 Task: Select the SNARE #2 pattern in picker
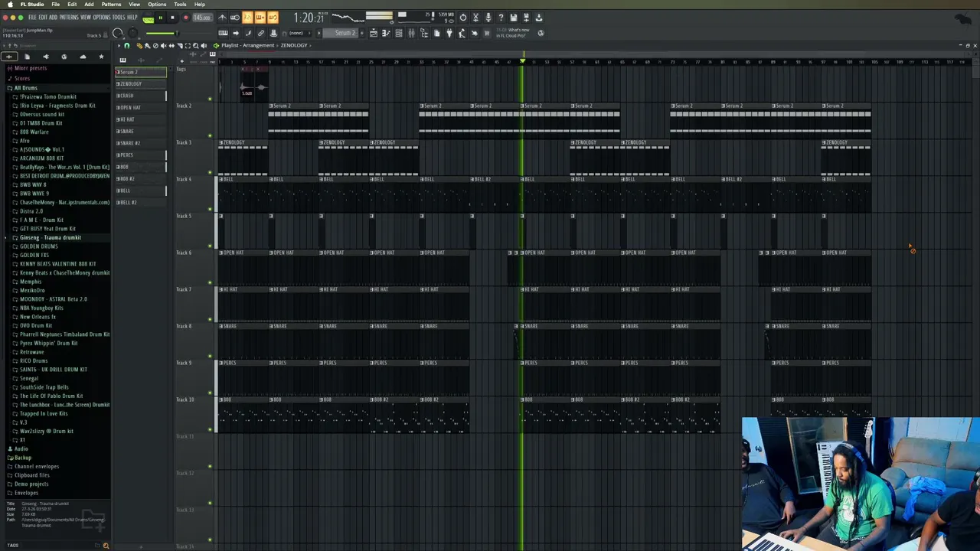point(140,143)
